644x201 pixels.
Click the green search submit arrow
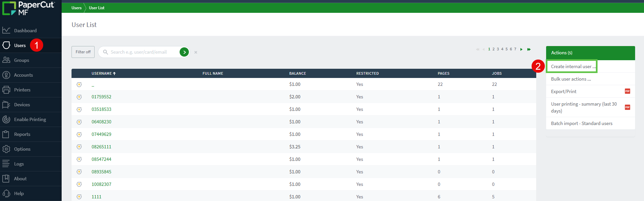point(184,52)
